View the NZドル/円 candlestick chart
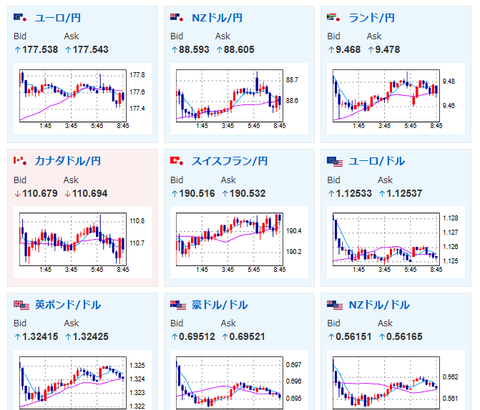480x410 pixels. click(x=239, y=99)
